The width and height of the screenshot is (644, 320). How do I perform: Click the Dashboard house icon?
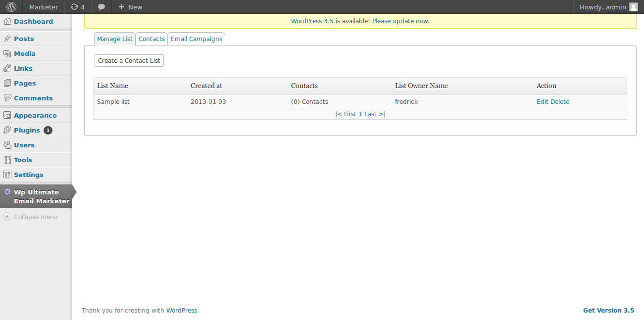click(7, 21)
